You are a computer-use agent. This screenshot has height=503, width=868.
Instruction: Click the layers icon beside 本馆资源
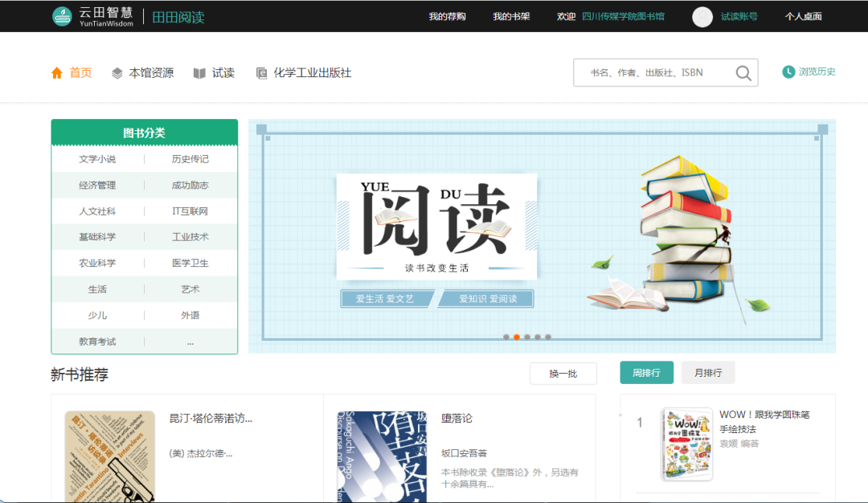117,73
